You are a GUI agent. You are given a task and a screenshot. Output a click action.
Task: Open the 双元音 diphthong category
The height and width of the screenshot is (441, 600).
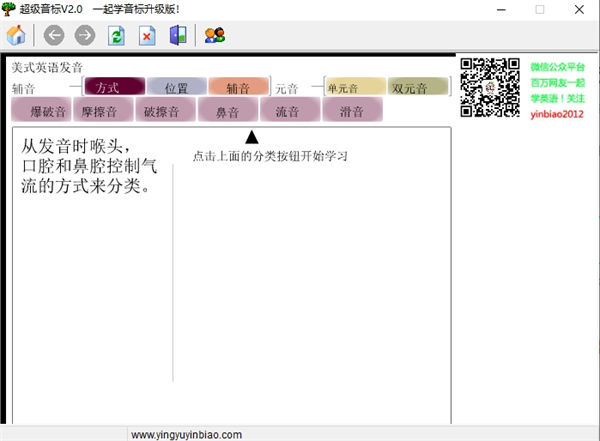click(x=418, y=87)
